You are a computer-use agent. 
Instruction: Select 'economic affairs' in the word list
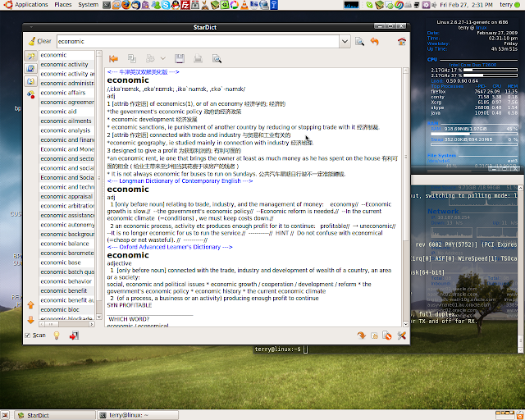[x=63, y=93]
